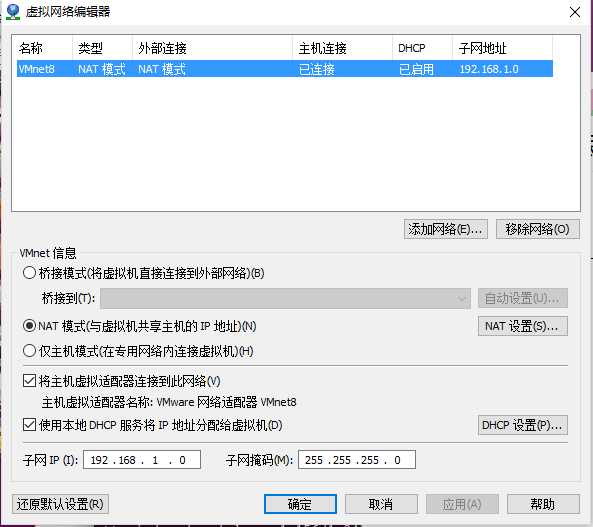The image size is (593, 527).
Task: Click the NAT 模式 type cell
Action: pyautogui.click(x=102, y=69)
